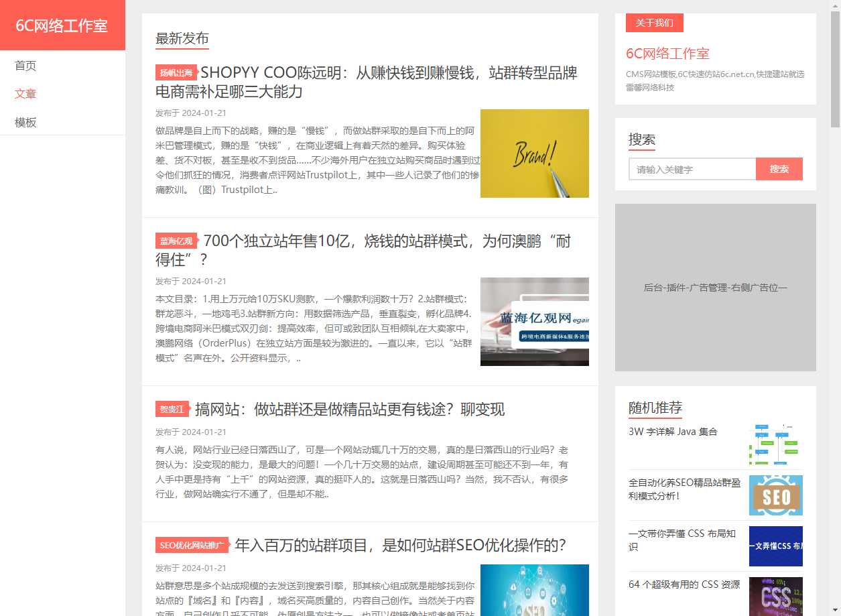841x616 pixels.
Task: Open 64 个超级有用的 CSS 资源 recommendation
Action: (684, 584)
